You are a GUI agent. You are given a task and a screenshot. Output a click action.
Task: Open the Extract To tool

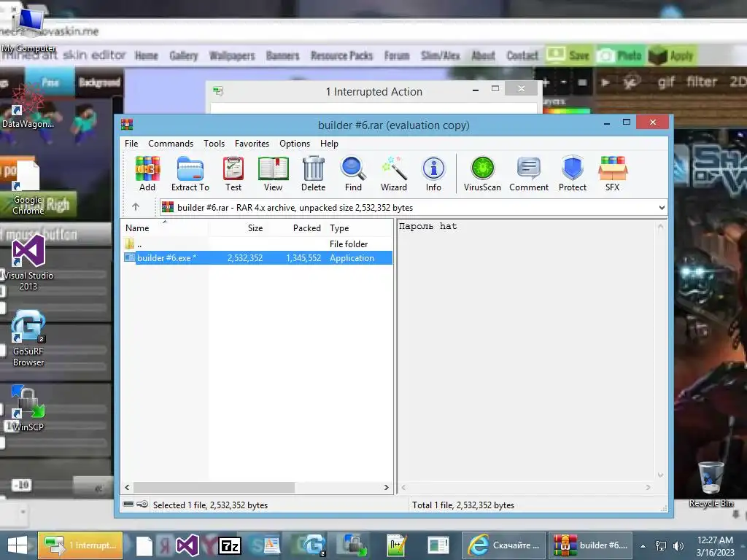pyautogui.click(x=190, y=174)
